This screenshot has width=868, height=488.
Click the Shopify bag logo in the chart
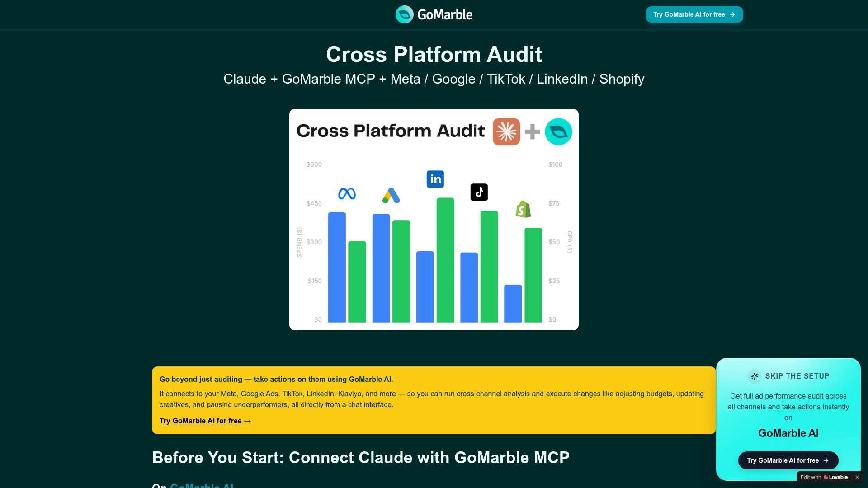[x=523, y=209]
